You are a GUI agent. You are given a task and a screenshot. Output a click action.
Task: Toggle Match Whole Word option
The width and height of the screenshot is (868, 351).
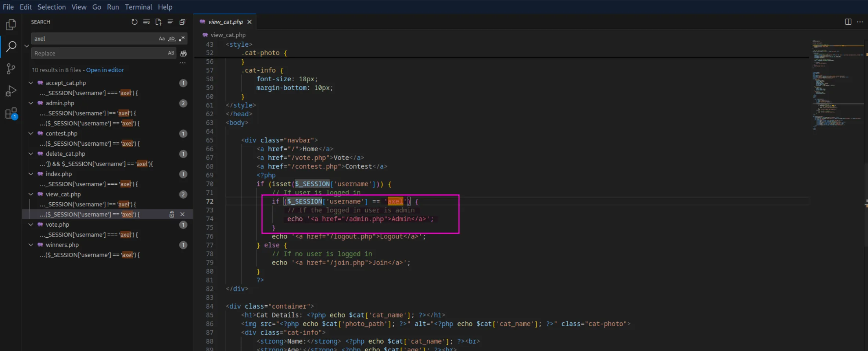coord(172,39)
